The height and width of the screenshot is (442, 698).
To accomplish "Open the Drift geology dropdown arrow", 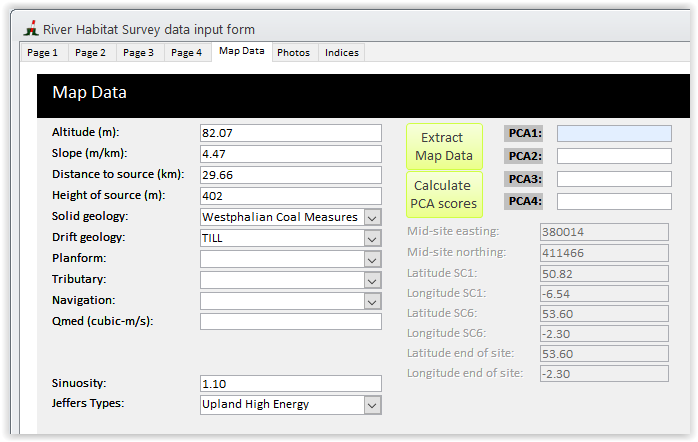I will coord(373,239).
